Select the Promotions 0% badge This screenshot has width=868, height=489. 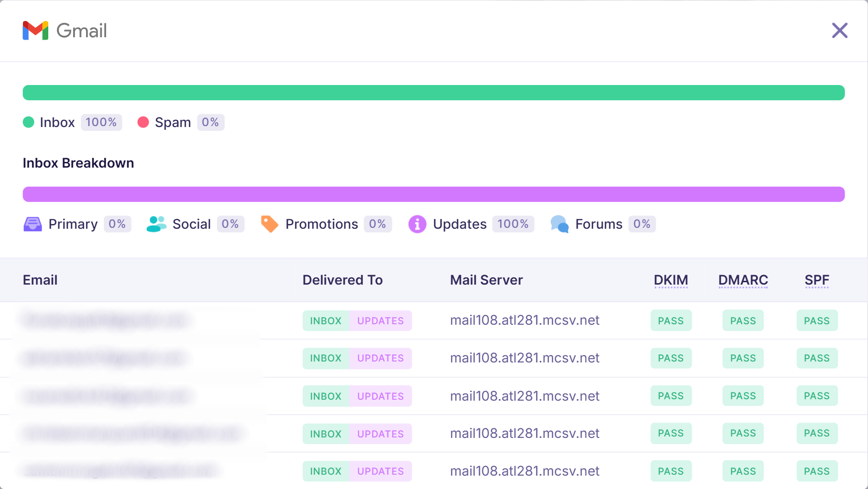[378, 224]
